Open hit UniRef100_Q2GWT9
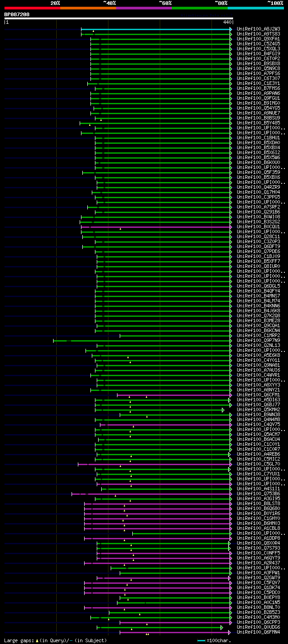Screen dimensions: 288x644 click(258, 578)
